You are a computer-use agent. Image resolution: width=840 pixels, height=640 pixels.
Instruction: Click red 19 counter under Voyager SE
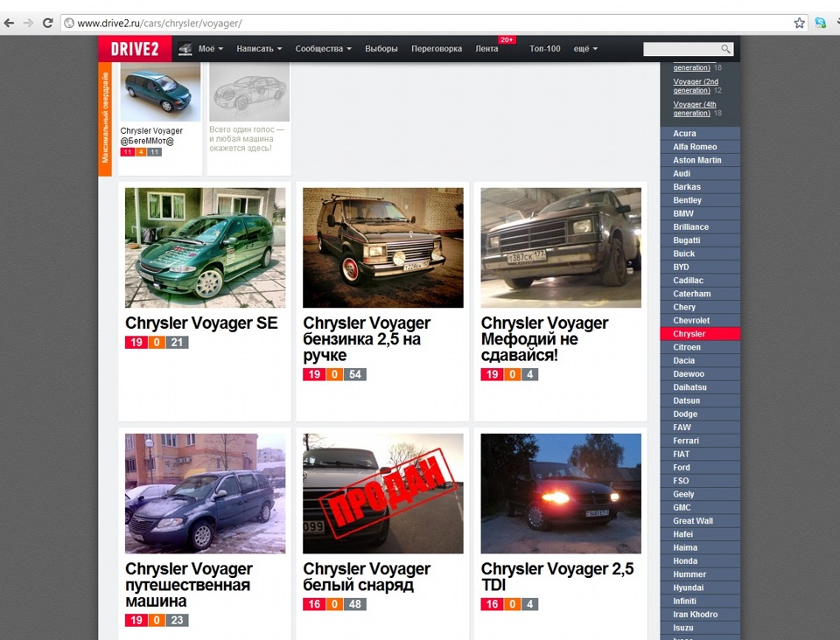(136, 342)
